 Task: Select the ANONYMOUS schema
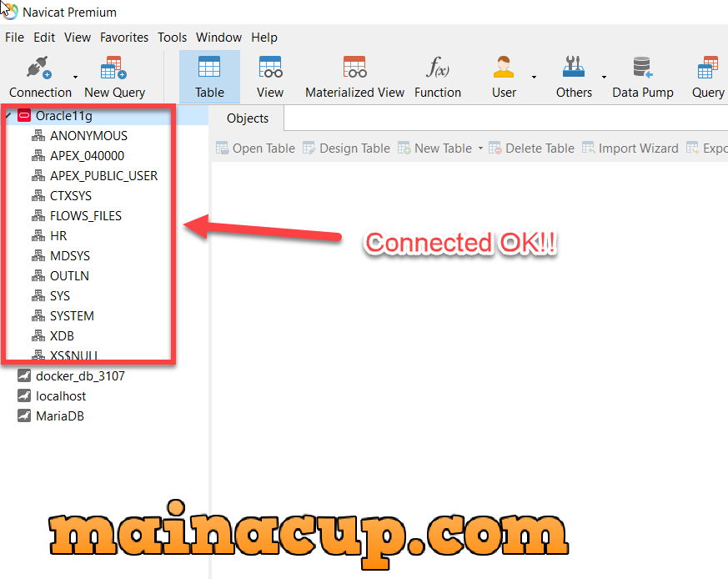click(x=88, y=136)
